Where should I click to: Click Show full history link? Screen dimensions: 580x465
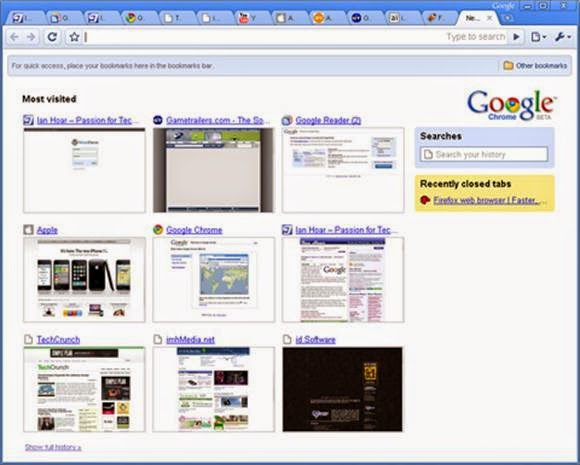[53, 447]
